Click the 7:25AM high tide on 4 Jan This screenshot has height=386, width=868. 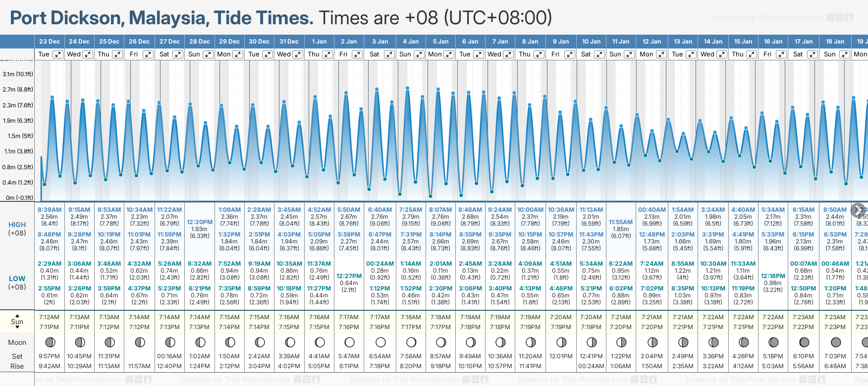411,210
